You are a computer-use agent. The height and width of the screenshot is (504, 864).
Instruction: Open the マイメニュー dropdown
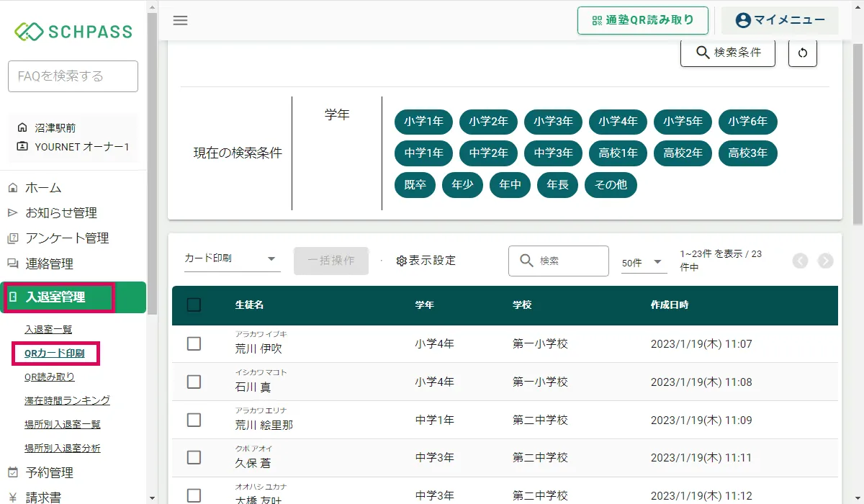(780, 20)
